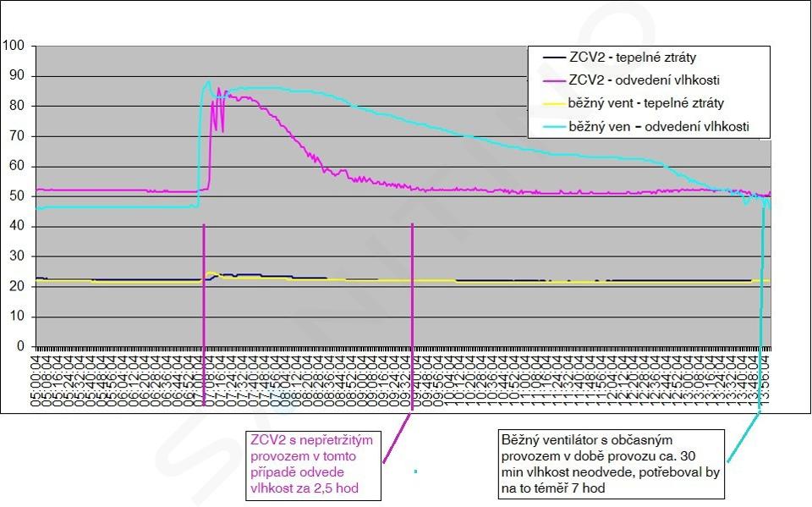Click the Běžný ventilátor annotation text box
Image resolution: width=812 pixels, height=507 pixels.
point(610,464)
